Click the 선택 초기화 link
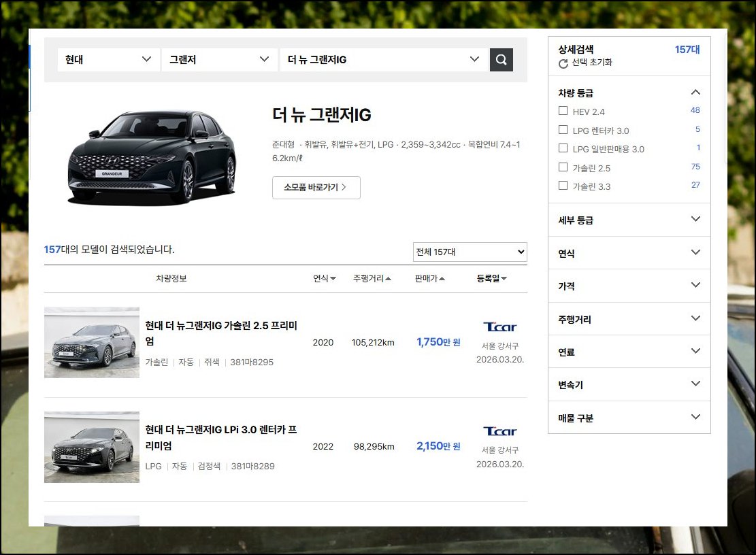The width and height of the screenshot is (756, 555). pos(591,62)
